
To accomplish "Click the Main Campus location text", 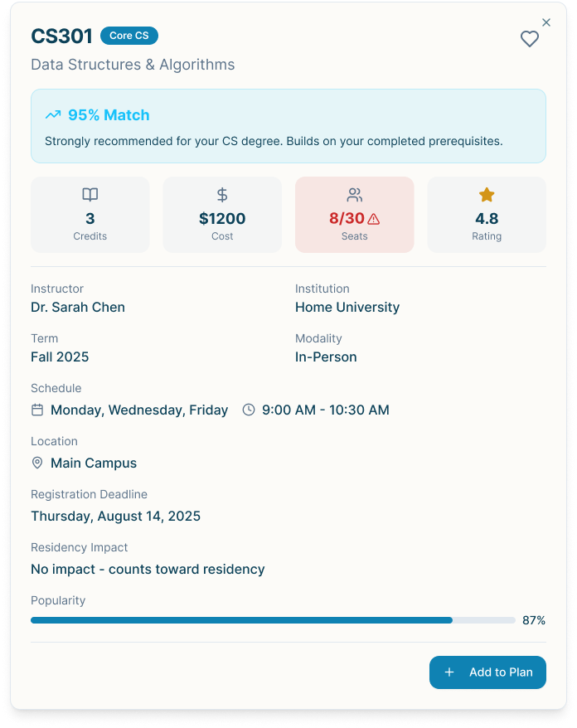I will (x=94, y=463).
